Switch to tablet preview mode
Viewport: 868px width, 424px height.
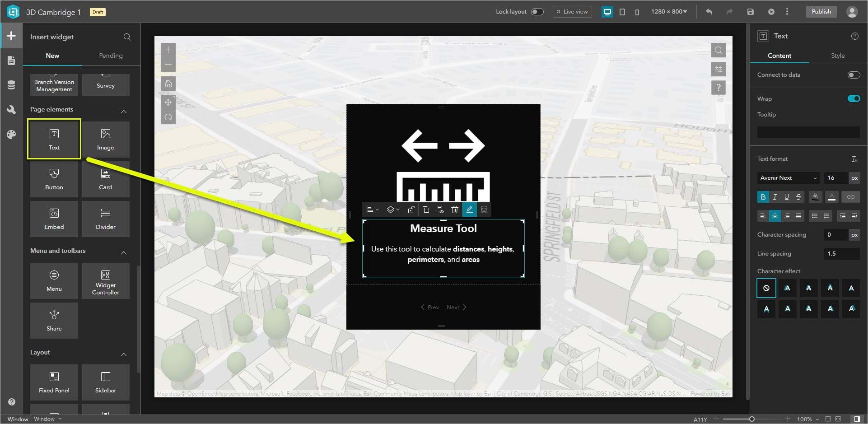(622, 12)
